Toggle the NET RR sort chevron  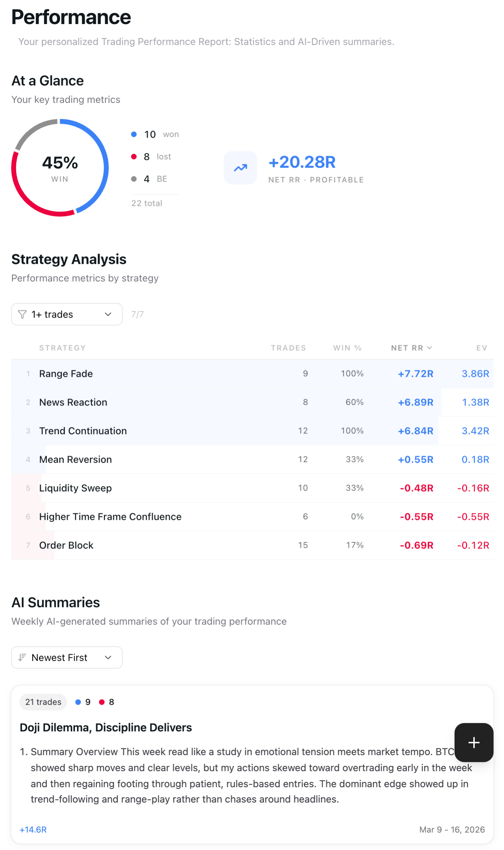(x=429, y=348)
